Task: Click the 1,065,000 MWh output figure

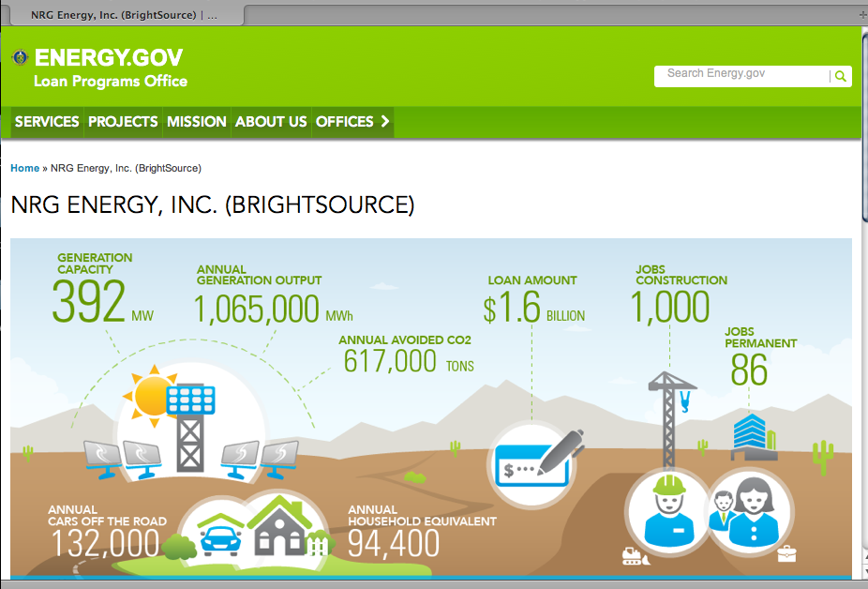Action: pyautogui.click(x=274, y=310)
